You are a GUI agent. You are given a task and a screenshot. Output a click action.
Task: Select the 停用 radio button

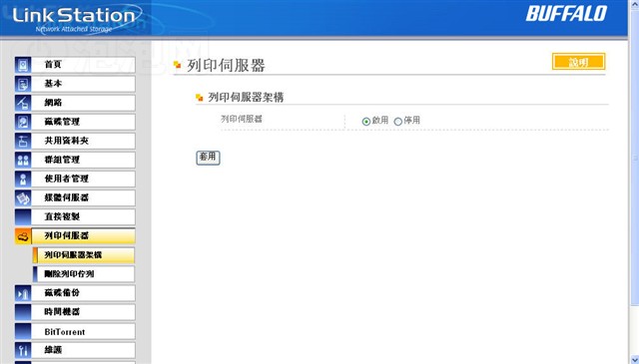click(397, 122)
